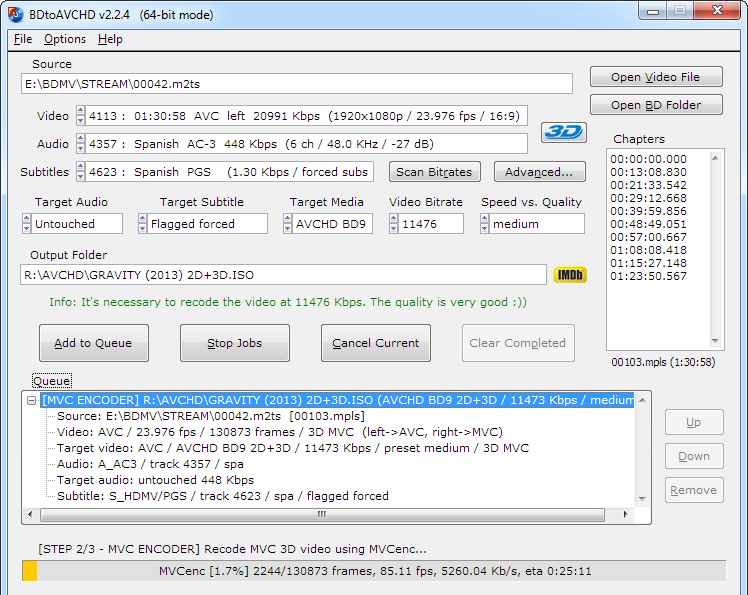The width and height of the screenshot is (748, 595).
Task: Click the Output Folder input field
Action: click(283, 275)
